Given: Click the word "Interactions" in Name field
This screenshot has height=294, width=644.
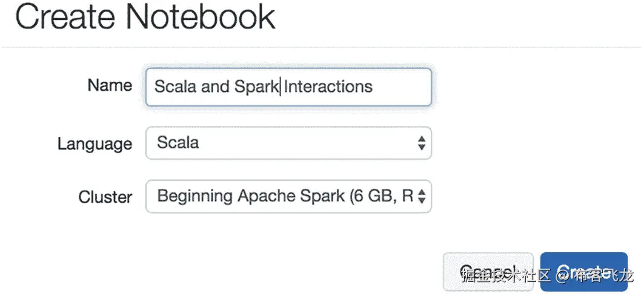Looking at the screenshot, I should [x=328, y=87].
